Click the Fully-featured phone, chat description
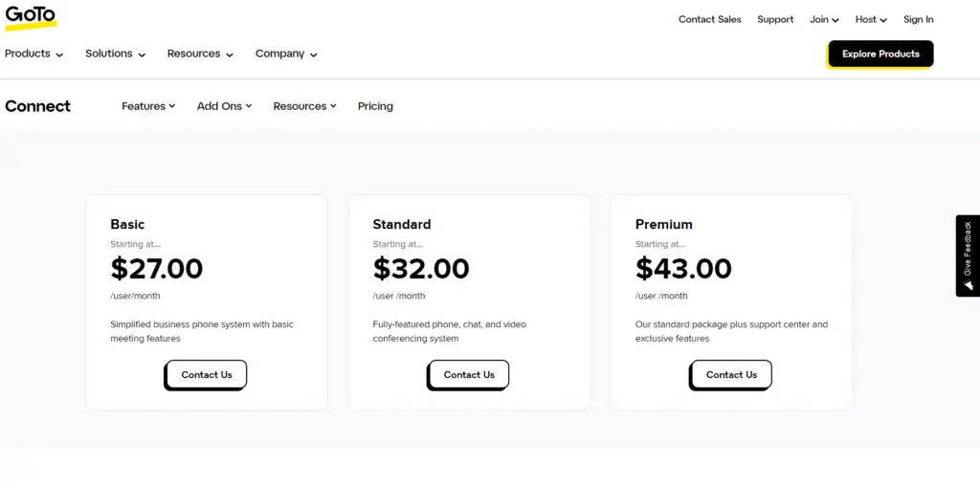 pyautogui.click(x=450, y=332)
